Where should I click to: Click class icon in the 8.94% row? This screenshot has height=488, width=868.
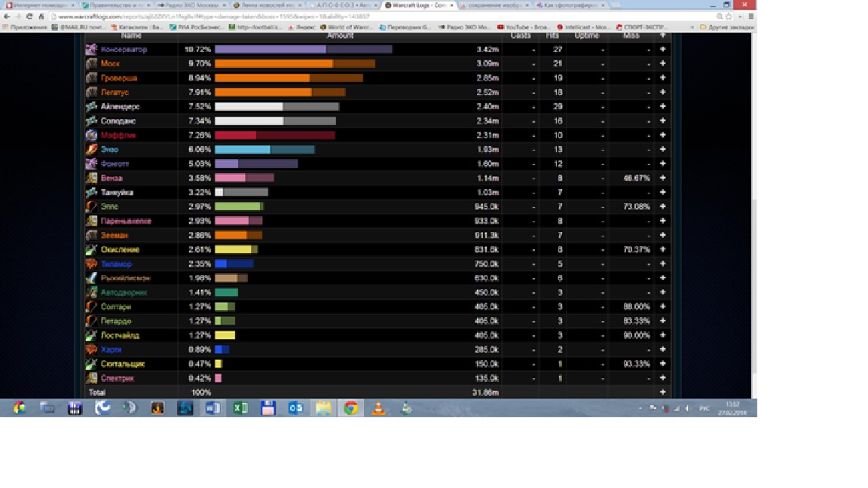[91, 78]
